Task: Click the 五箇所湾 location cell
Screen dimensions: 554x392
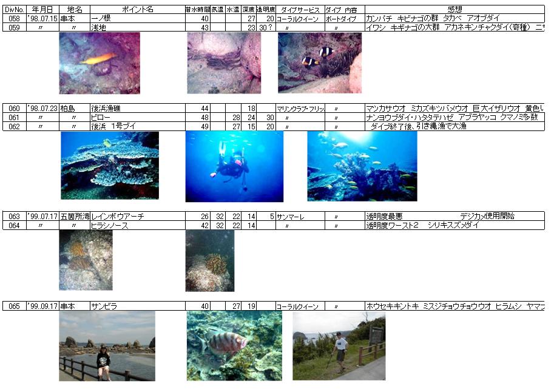Action: [x=75, y=216]
